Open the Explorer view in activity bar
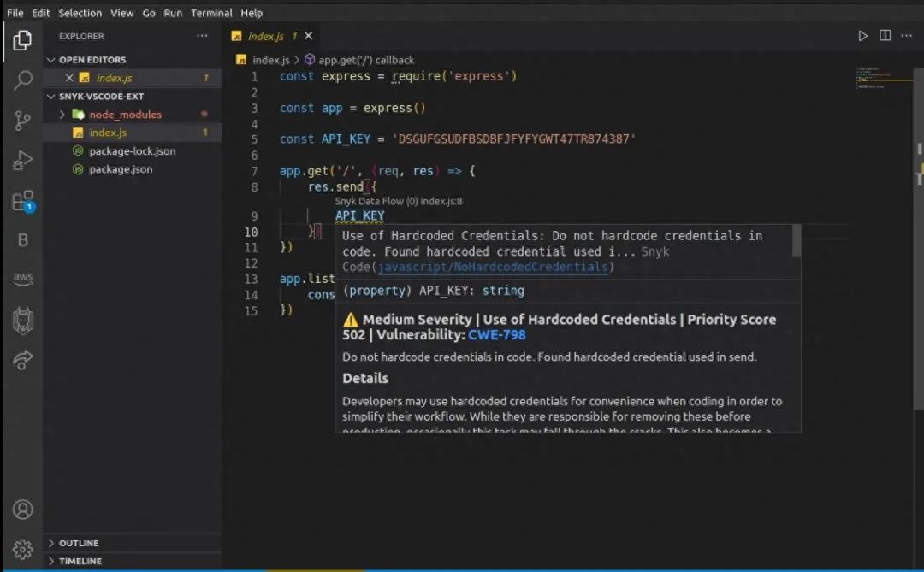 coord(23,39)
